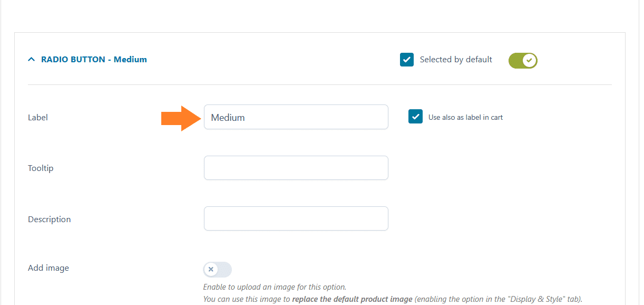
Task: Click the Use also as label in cart text
Action: tap(465, 117)
